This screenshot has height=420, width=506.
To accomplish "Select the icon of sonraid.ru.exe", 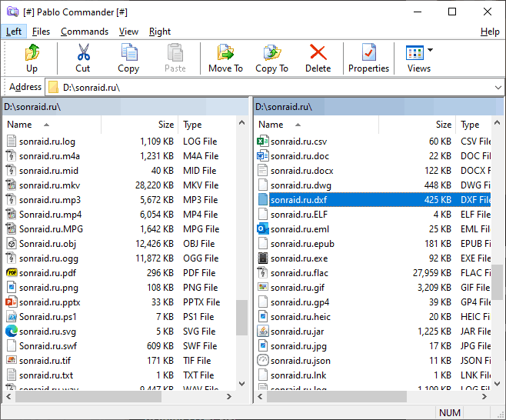I will click(263, 258).
